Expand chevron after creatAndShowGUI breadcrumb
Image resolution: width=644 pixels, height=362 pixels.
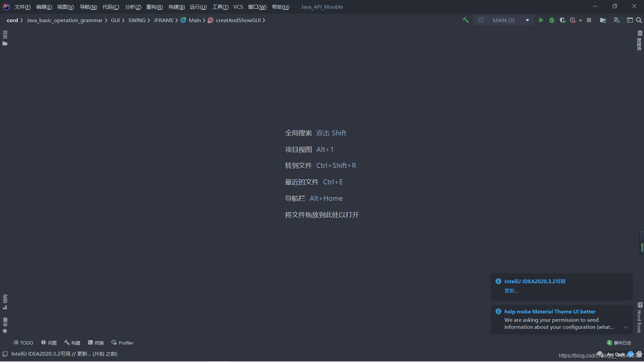(264, 20)
